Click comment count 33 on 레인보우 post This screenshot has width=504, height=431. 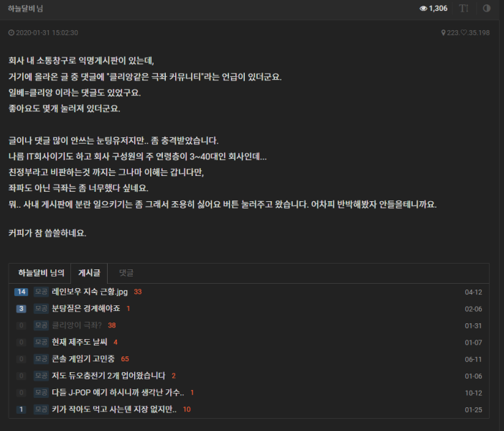tap(138, 292)
